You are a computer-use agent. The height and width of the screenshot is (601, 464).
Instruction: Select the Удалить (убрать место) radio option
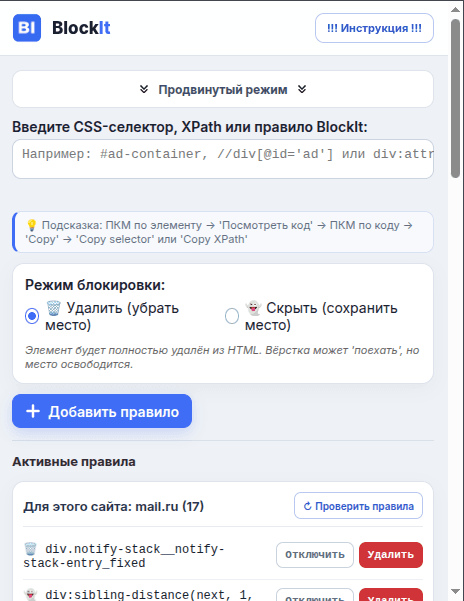click(x=32, y=316)
